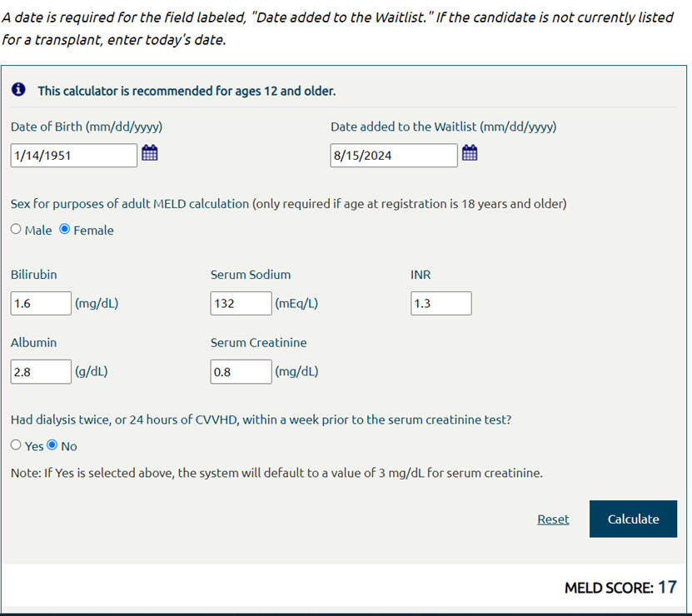Click the MELD SCORE result value
Viewport: 692px width, 616px height.
tap(667, 588)
